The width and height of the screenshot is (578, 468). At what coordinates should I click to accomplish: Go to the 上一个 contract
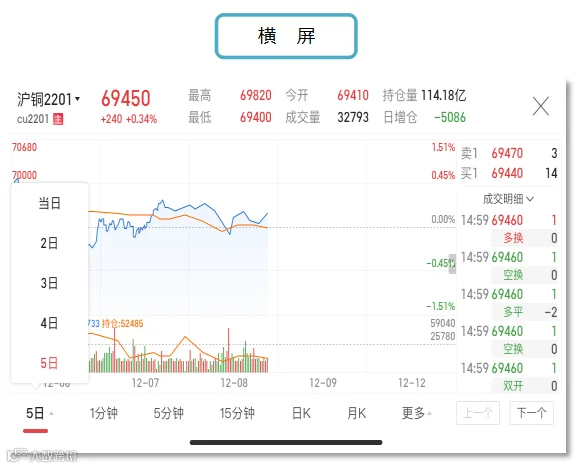coord(478,413)
